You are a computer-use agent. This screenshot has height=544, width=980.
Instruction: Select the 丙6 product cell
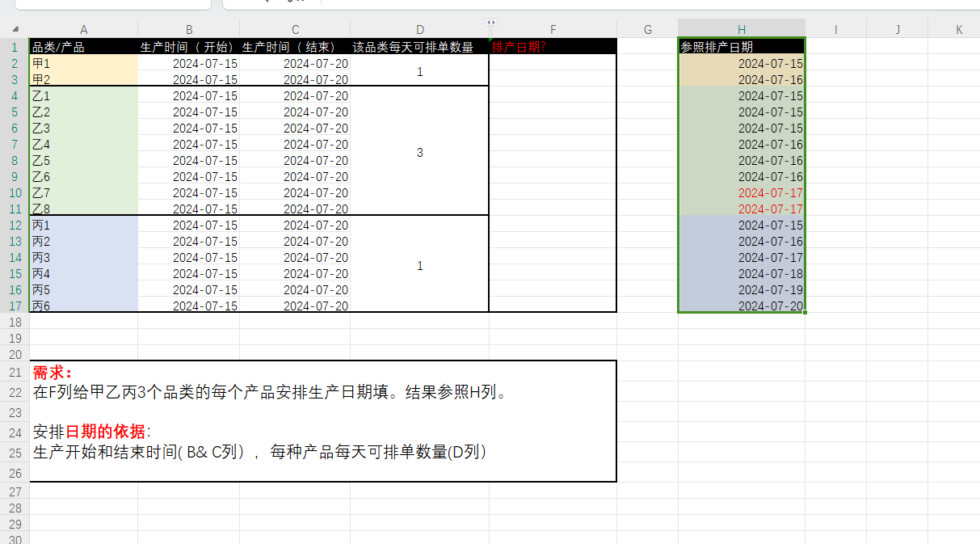click(84, 306)
